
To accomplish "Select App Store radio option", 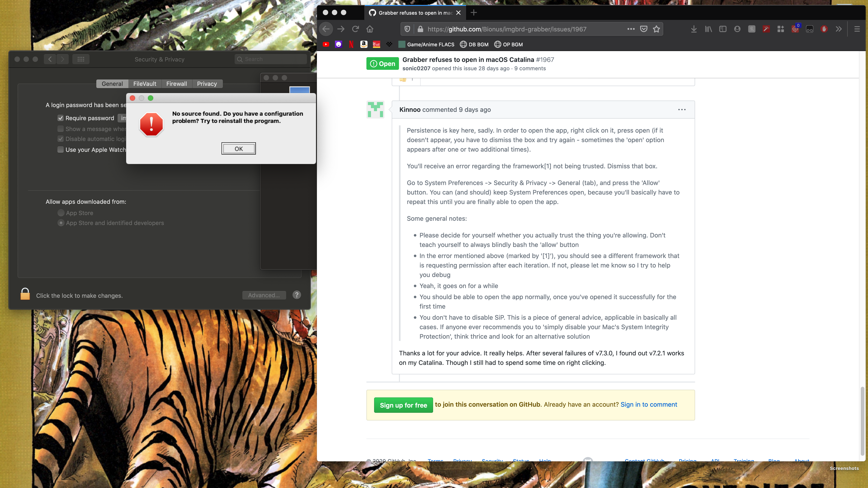I will click(x=61, y=213).
